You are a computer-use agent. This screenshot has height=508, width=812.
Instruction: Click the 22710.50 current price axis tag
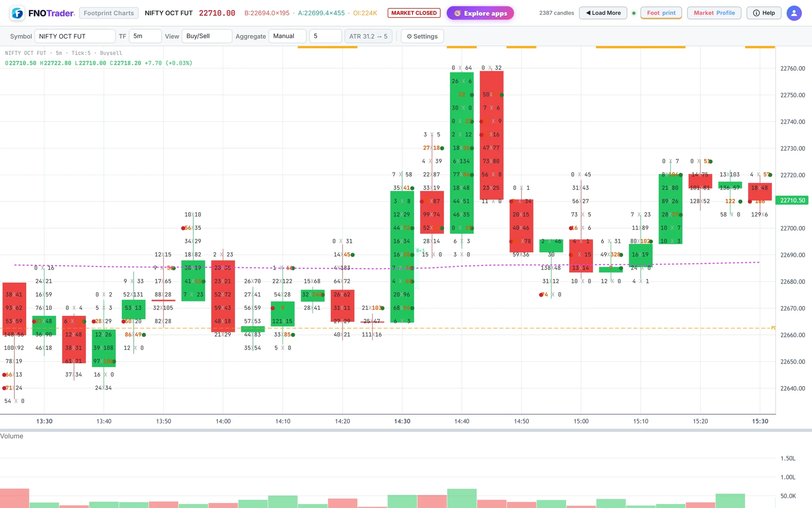point(792,200)
